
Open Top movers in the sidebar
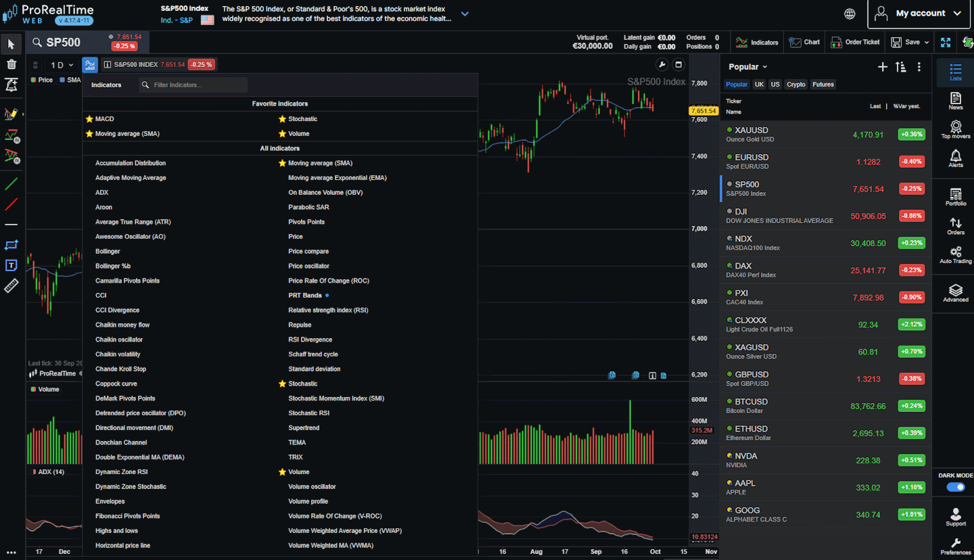tap(956, 130)
